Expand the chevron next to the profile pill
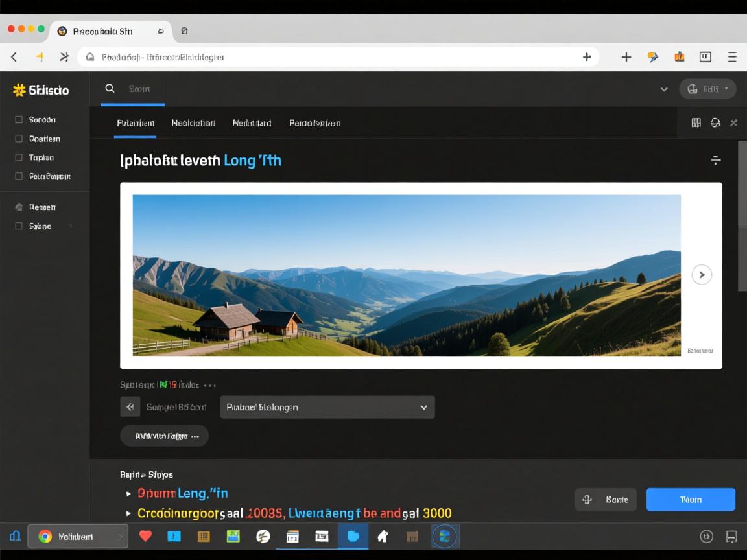The image size is (747, 560). click(x=664, y=89)
